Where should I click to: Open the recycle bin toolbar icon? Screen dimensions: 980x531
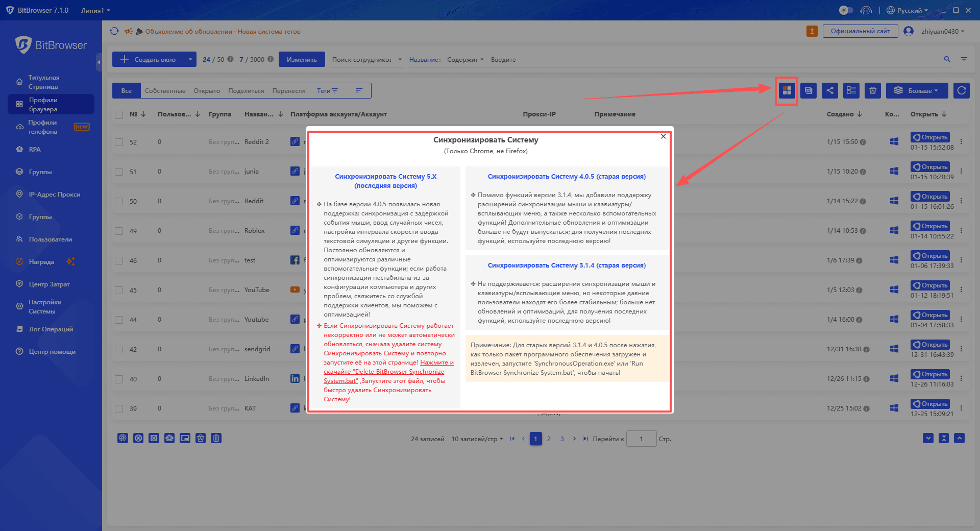(x=872, y=90)
